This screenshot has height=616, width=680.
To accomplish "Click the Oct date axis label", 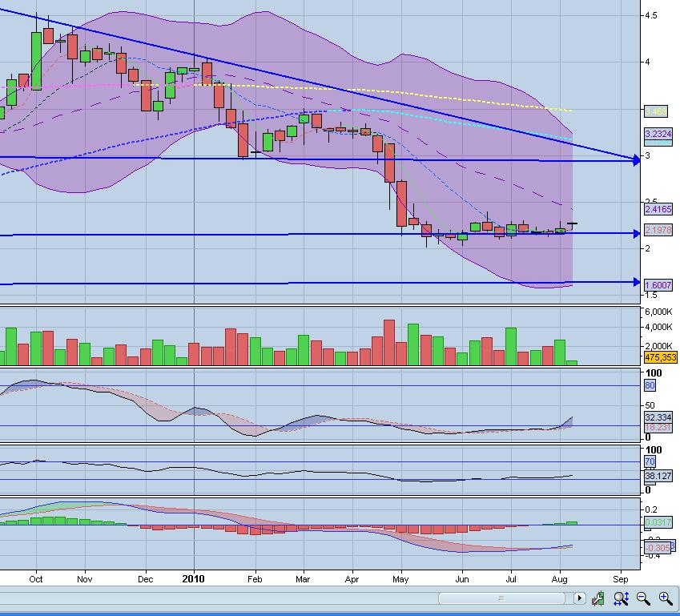I will click(x=35, y=579).
